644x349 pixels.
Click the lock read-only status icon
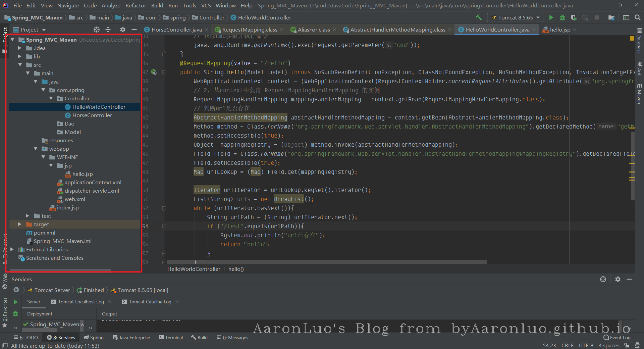pyautogui.click(x=627, y=345)
